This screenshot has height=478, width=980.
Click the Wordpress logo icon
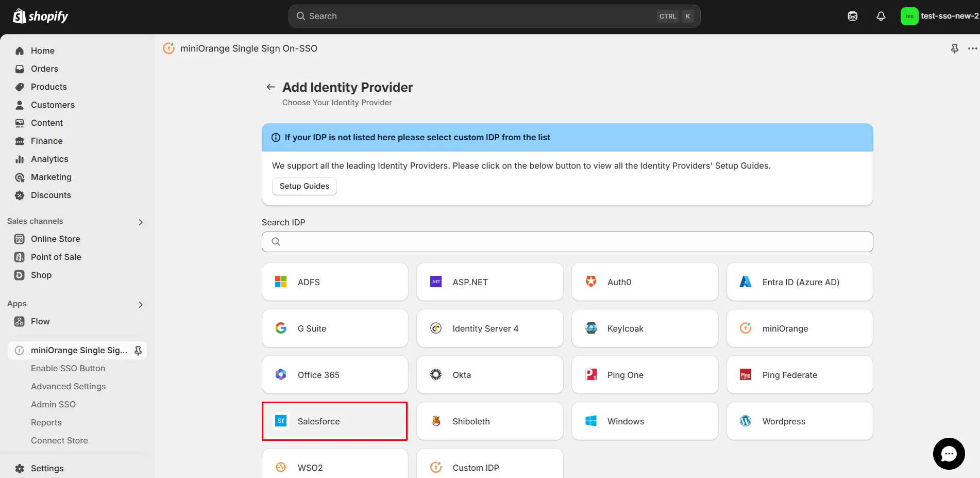click(746, 421)
